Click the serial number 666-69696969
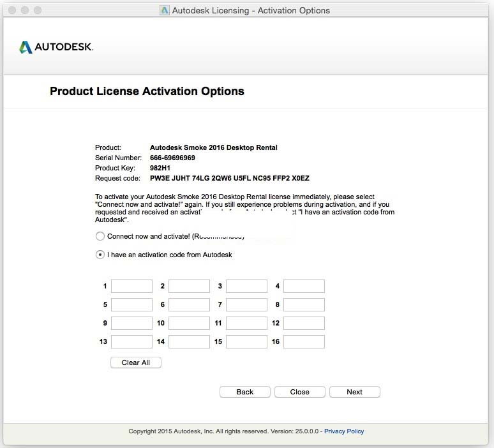Image resolution: width=494 pixels, height=448 pixels. (172, 158)
